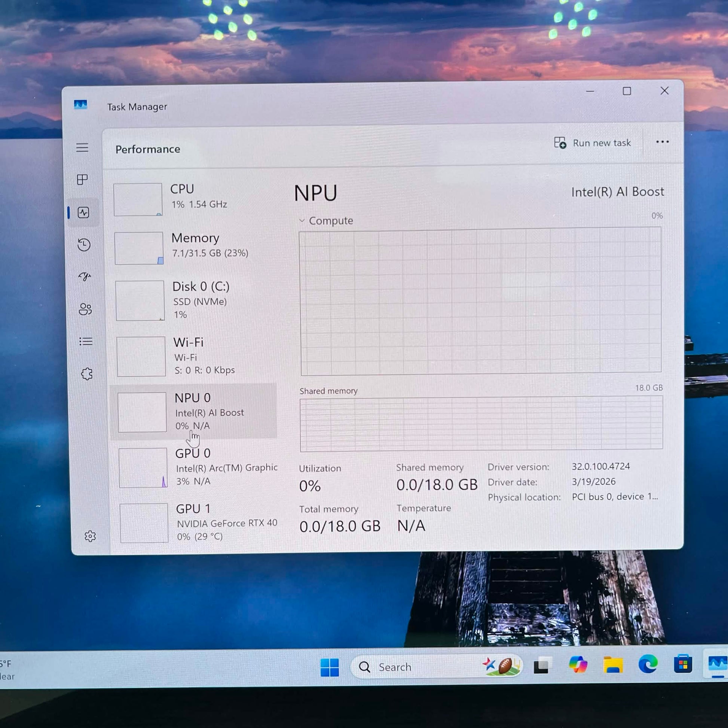
Task: Open the Users page icon
Action: [85, 309]
